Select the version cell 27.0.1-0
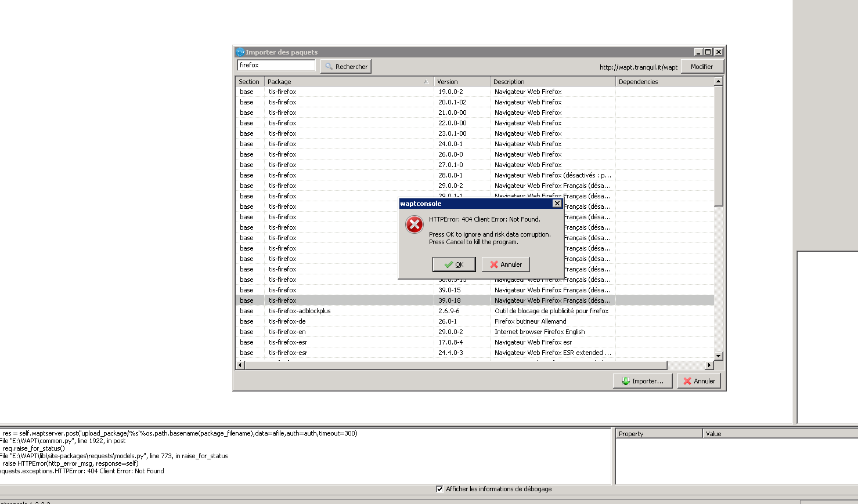 click(450, 165)
